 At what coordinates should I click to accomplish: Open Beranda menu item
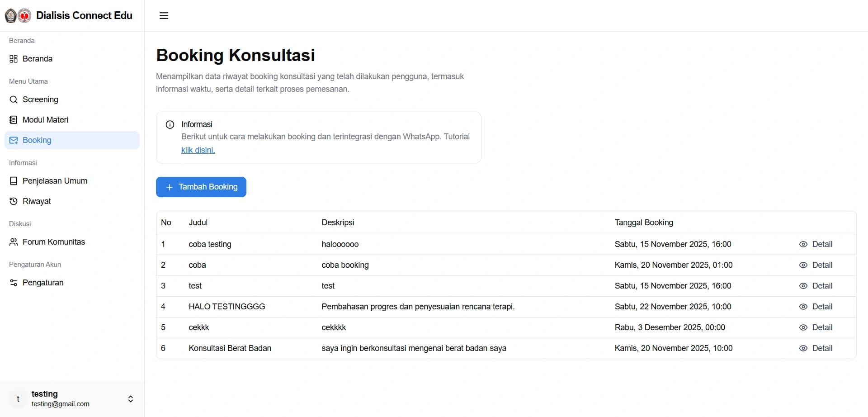pos(72,59)
